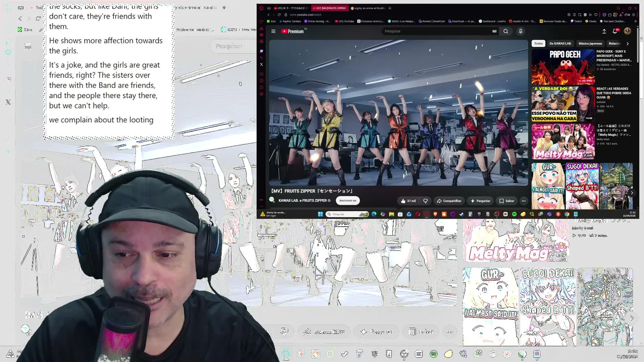Click the Perguntar button
Viewport: 644px width, 362px height.
(480, 201)
